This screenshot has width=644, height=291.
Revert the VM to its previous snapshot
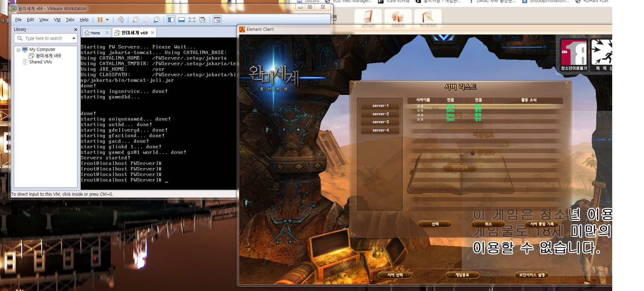(146, 20)
